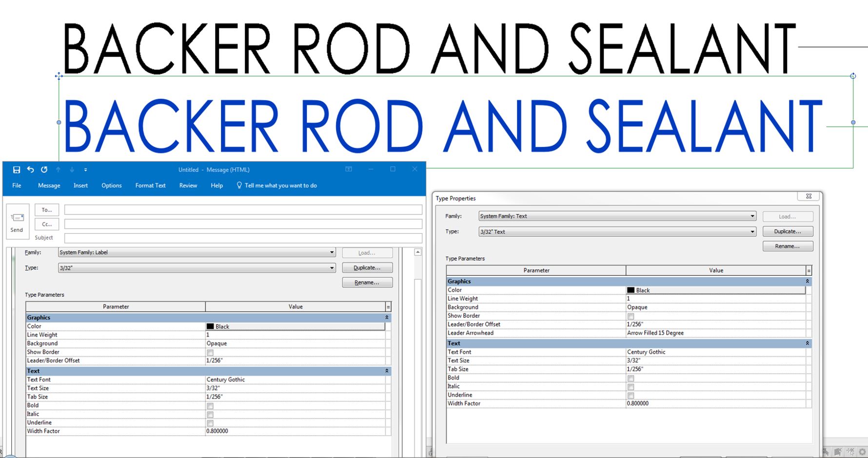Check Underline in the Text Type Properties dialog
The height and width of the screenshot is (458, 868).
point(631,396)
